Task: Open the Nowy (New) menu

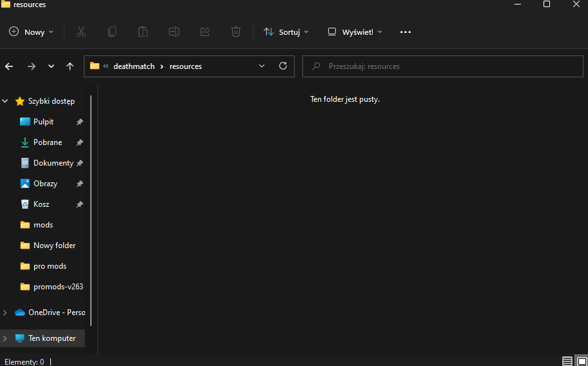Action: click(x=31, y=32)
